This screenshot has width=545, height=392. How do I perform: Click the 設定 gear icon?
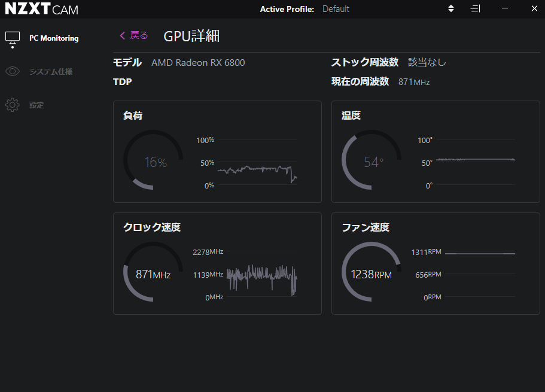13,105
